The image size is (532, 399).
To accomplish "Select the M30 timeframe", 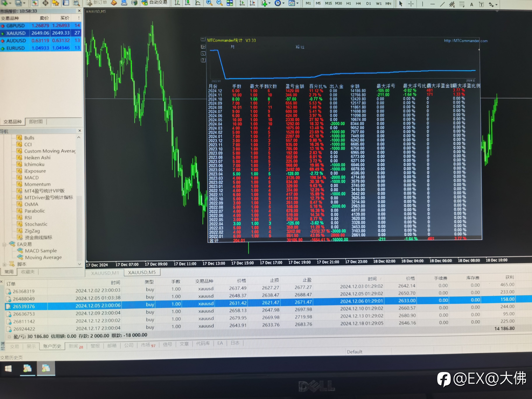I will point(338,3).
